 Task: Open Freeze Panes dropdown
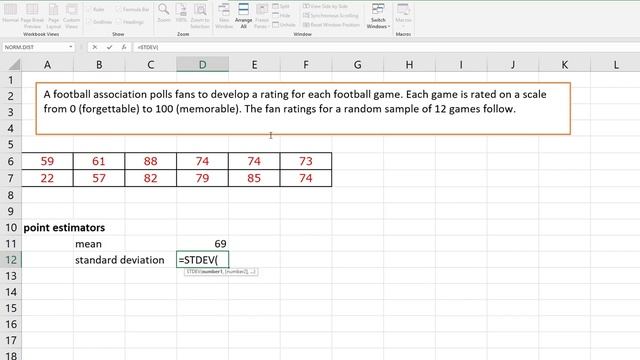click(262, 16)
